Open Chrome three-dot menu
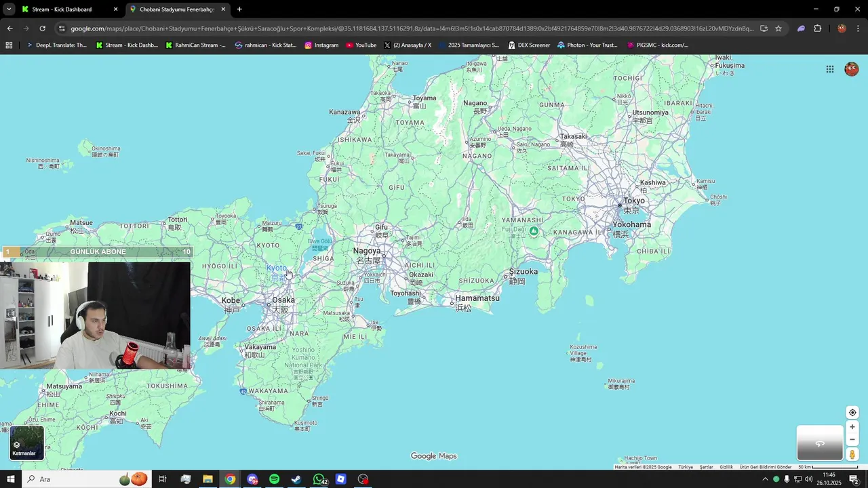The height and width of the screenshot is (488, 868). pos(859,28)
